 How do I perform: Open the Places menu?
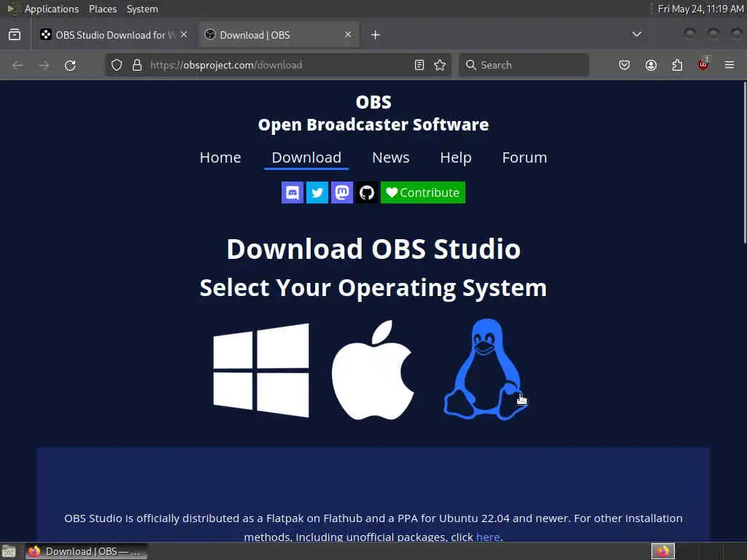pyautogui.click(x=103, y=9)
